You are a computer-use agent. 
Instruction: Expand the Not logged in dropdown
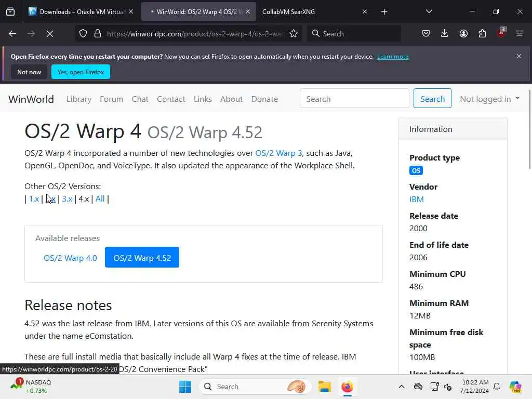[x=489, y=99]
